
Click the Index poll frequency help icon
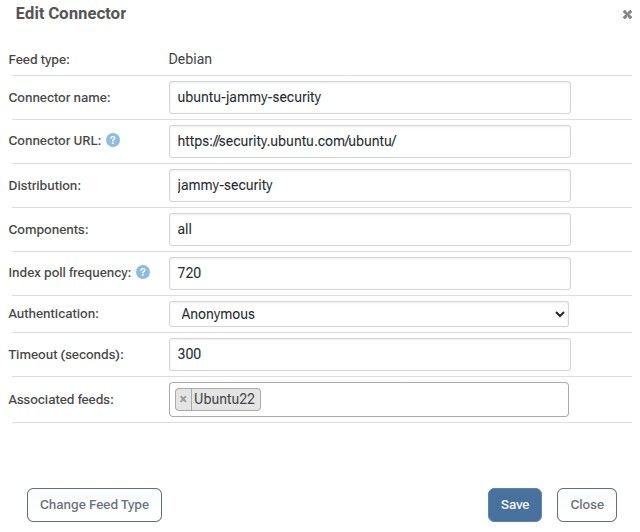click(x=143, y=272)
